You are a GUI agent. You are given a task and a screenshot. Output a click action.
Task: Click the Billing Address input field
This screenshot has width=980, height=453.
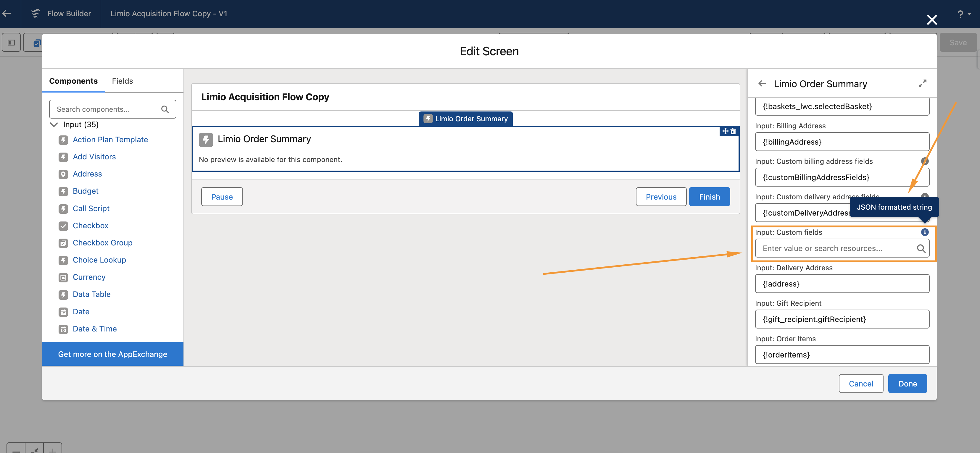point(842,142)
